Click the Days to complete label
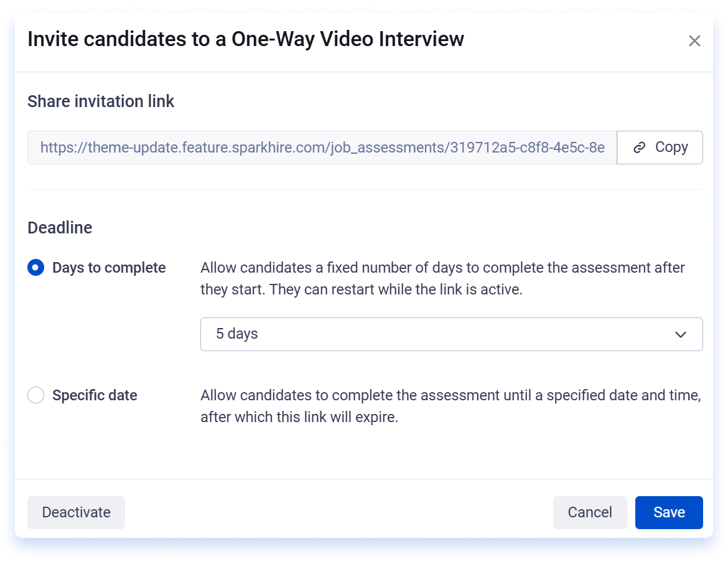This screenshot has height=564, width=728. tap(109, 268)
